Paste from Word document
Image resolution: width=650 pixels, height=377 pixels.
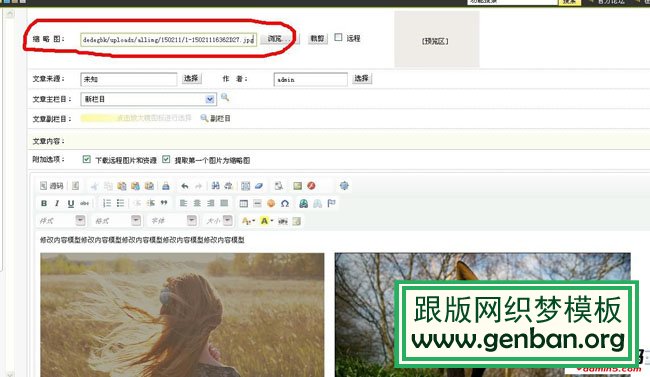pos(149,186)
